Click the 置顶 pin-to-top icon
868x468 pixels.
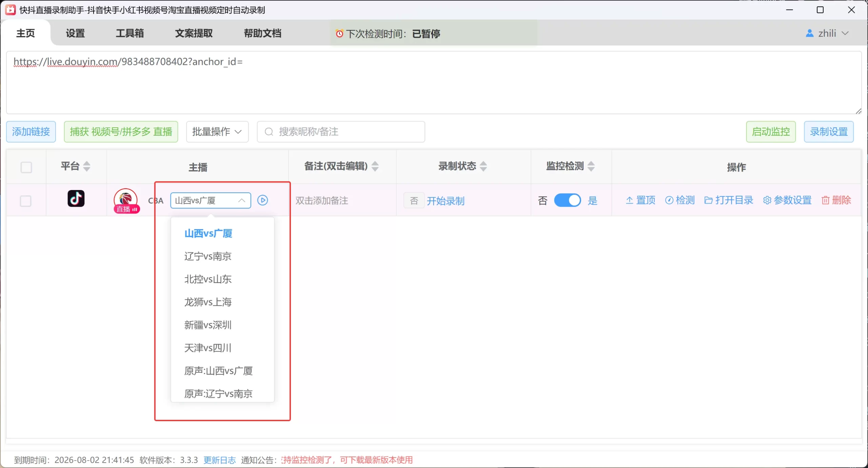[629, 200]
